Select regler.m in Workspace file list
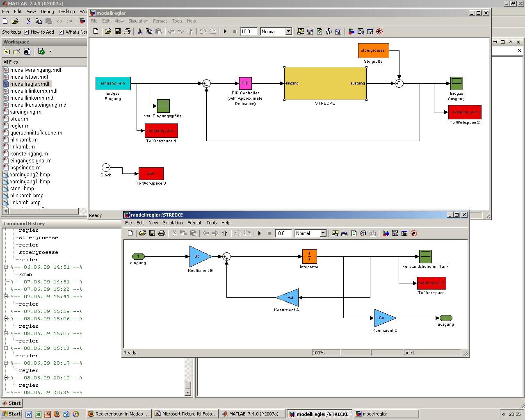The height and width of the screenshot is (420, 525). (x=20, y=126)
